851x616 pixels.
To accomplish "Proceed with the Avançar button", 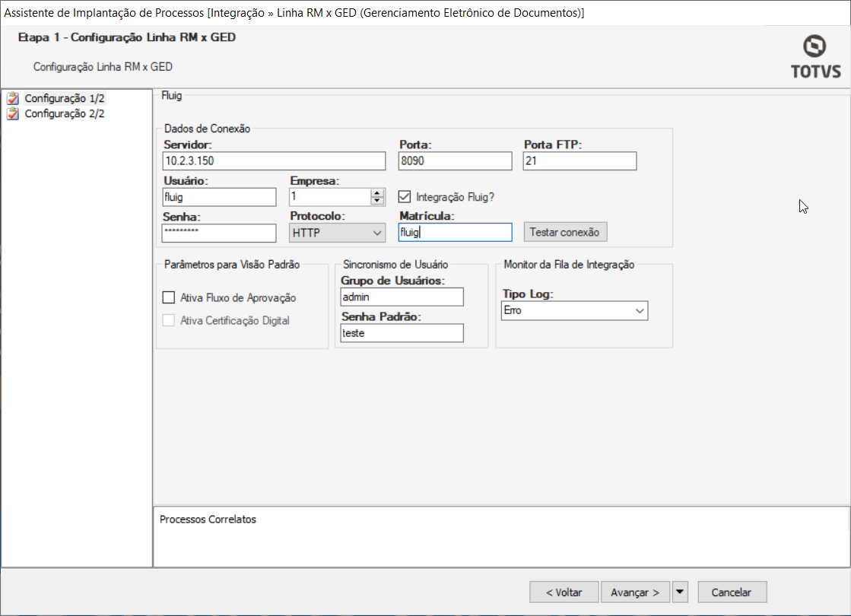I will (x=635, y=592).
